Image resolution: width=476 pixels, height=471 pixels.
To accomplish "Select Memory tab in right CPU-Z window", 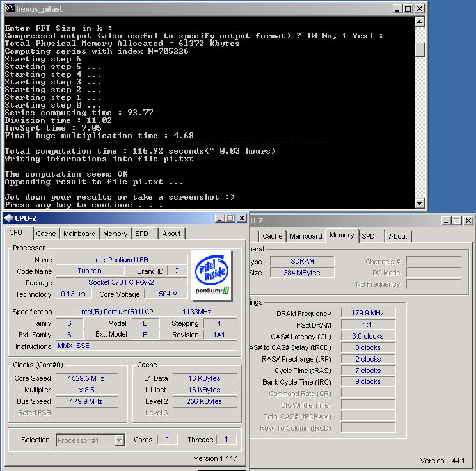I will point(342,235).
